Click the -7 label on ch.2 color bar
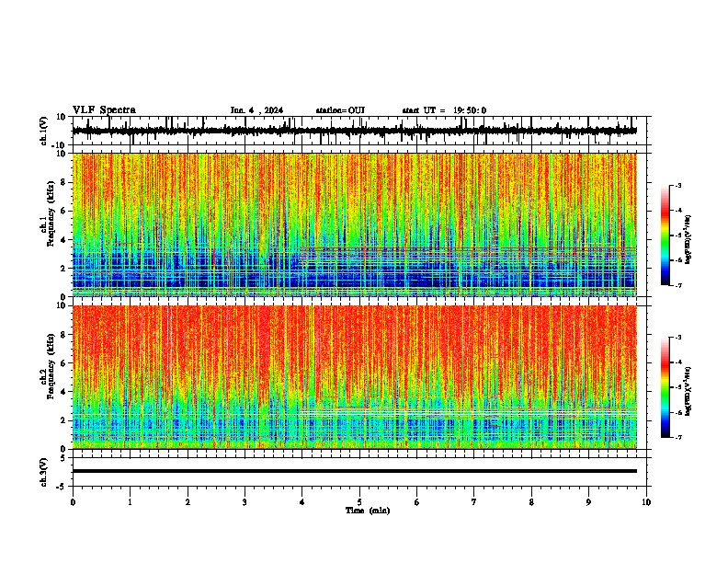 coord(678,437)
